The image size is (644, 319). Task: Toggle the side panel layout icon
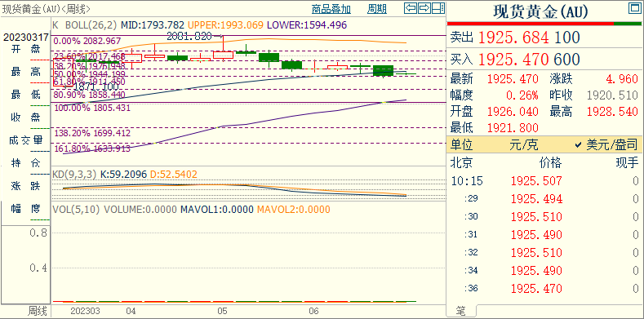coord(438,8)
